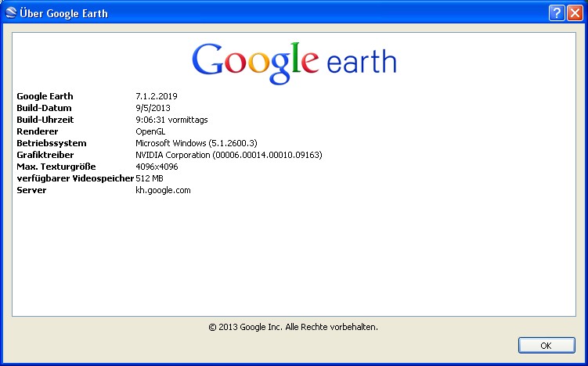
Task: Click the 512 MB video memory value
Action: tap(150, 178)
